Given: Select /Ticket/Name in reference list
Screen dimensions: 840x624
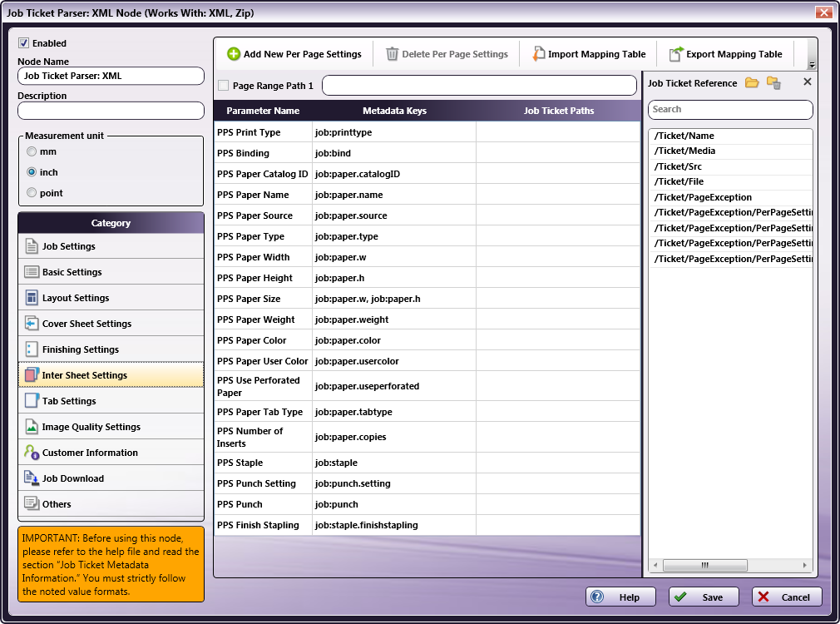Looking at the screenshot, I should tap(730, 136).
